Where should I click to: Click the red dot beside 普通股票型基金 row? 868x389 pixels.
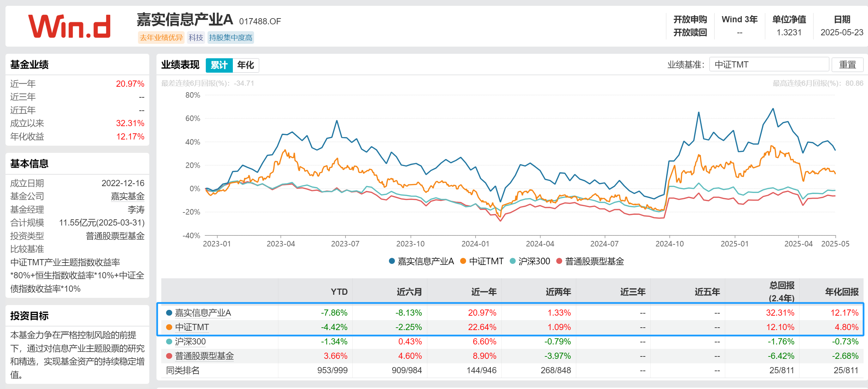(169, 356)
